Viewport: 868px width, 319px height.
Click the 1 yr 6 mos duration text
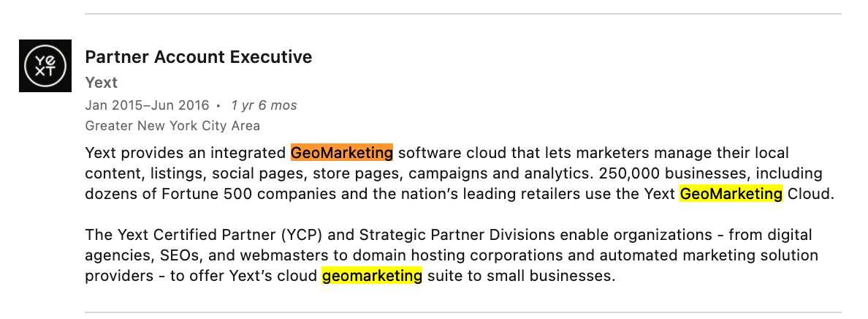click(x=264, y=105)
